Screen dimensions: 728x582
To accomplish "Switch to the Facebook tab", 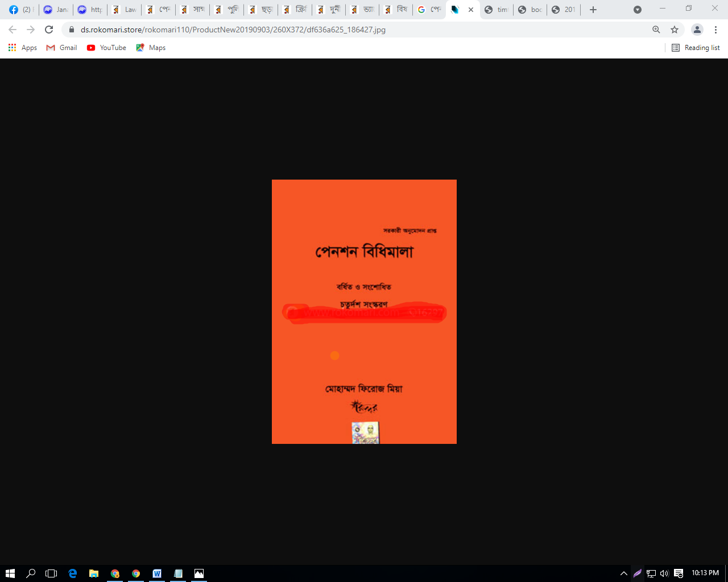I will coord(22,10).
